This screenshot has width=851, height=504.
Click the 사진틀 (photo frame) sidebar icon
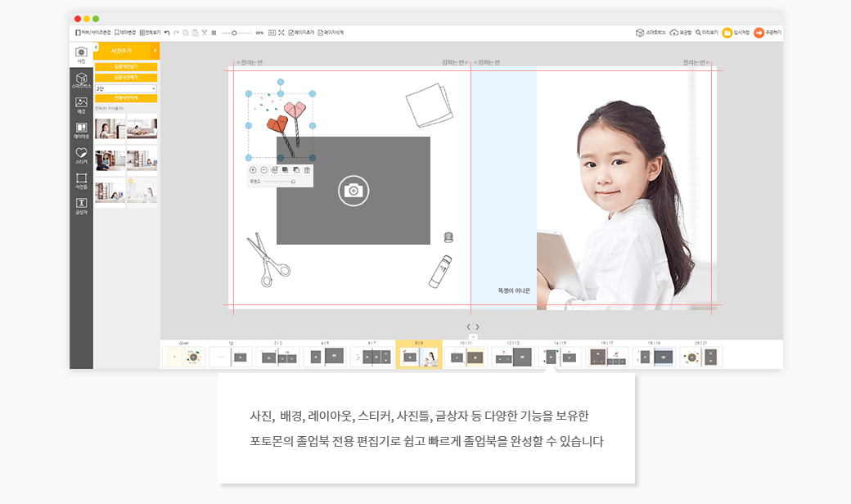tap(81, 181)
